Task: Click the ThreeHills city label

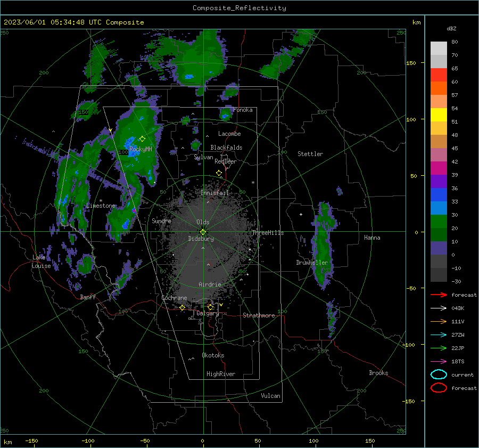Action: [268, 233]
